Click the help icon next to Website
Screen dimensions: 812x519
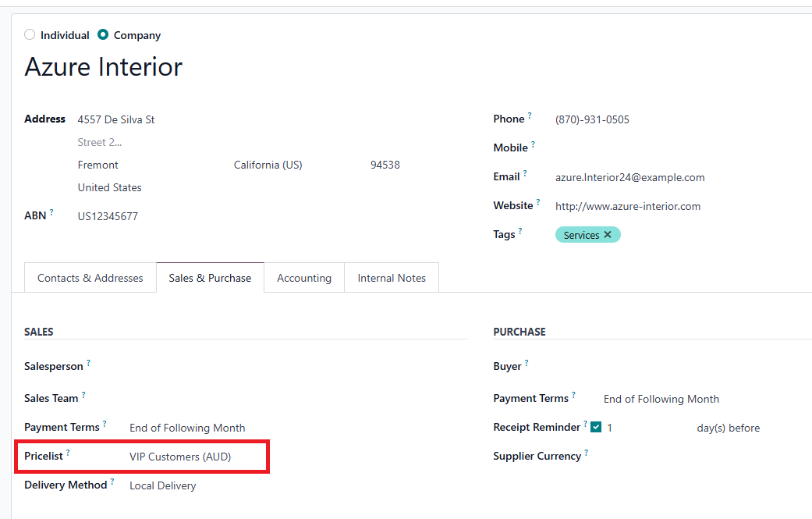539,203
